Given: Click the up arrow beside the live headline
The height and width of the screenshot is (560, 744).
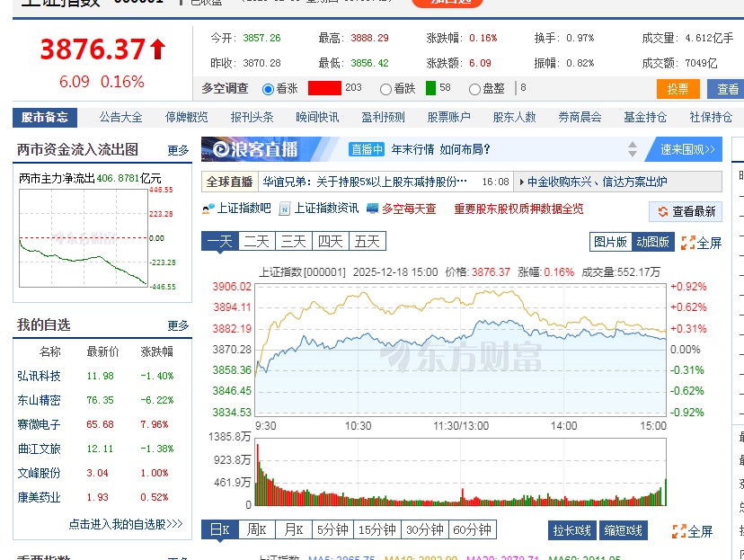Looking at the screenshot, I should coord(633,145).
